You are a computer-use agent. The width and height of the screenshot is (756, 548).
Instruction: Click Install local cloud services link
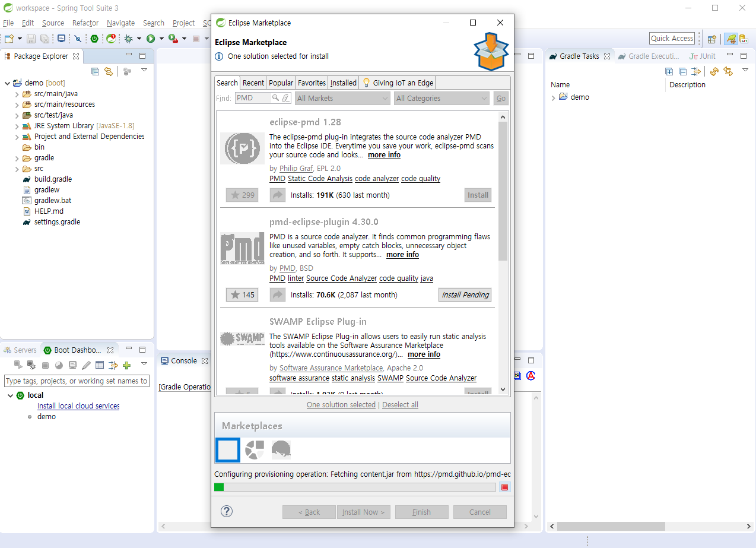click(x=78, y=406)
